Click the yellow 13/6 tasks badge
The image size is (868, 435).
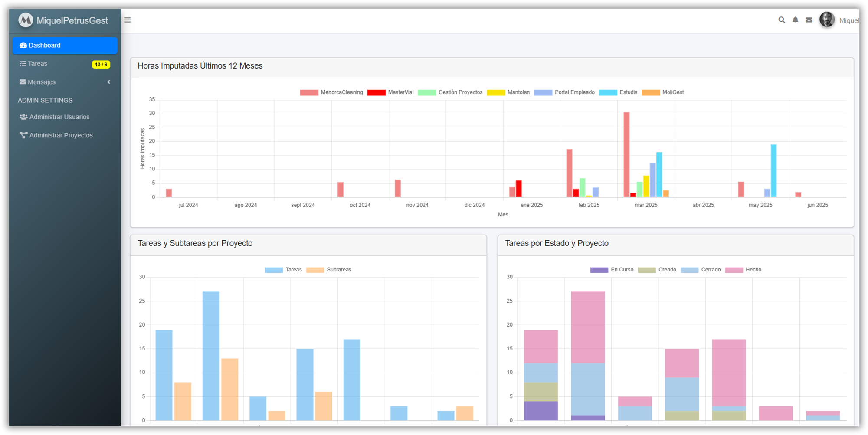coord(101,64)
